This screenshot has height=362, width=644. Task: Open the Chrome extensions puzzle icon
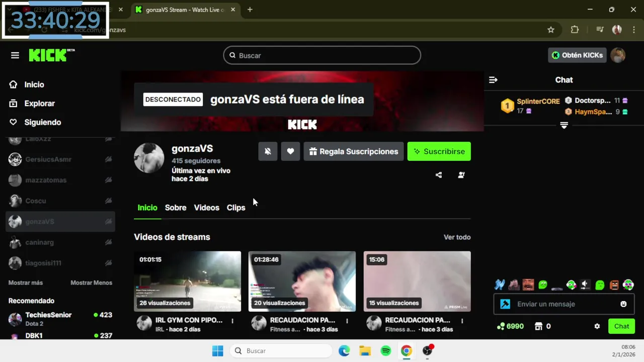coord(575,30)
